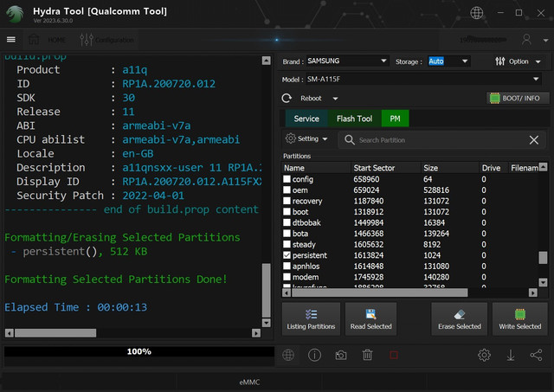Click the Security Patch value 2022-04-01
The width and height of the screenshot is (554, 392).
point(153,196)
